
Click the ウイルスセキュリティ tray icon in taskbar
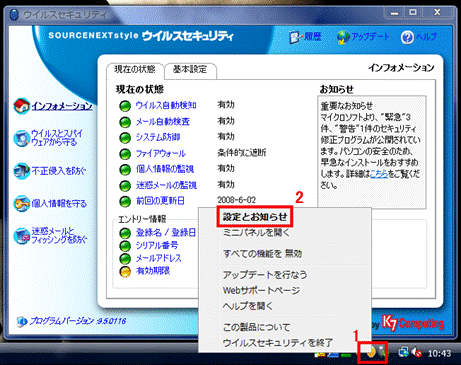click(371, 351)
